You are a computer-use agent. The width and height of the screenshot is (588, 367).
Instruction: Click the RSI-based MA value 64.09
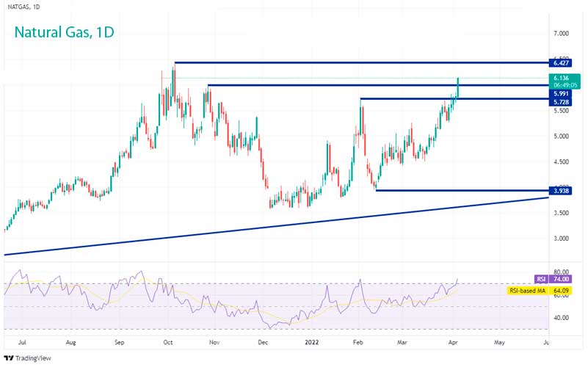tap(563, 291)
